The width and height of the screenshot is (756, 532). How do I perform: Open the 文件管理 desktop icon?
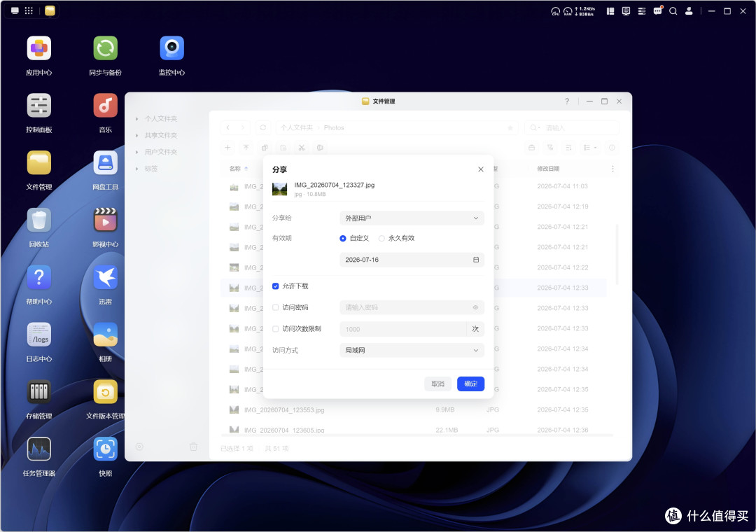(x=39, y=163)
